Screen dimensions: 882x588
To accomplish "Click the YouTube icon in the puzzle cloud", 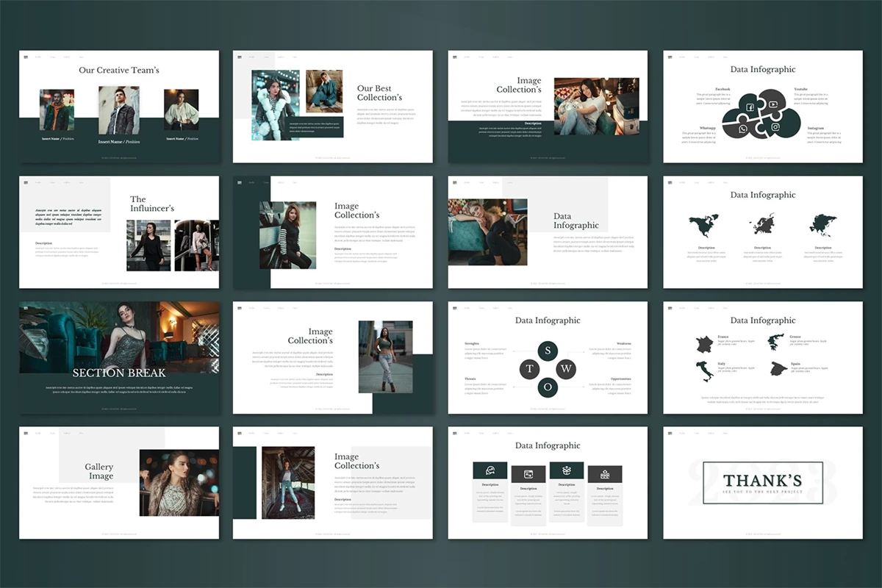I will [773, 104].
